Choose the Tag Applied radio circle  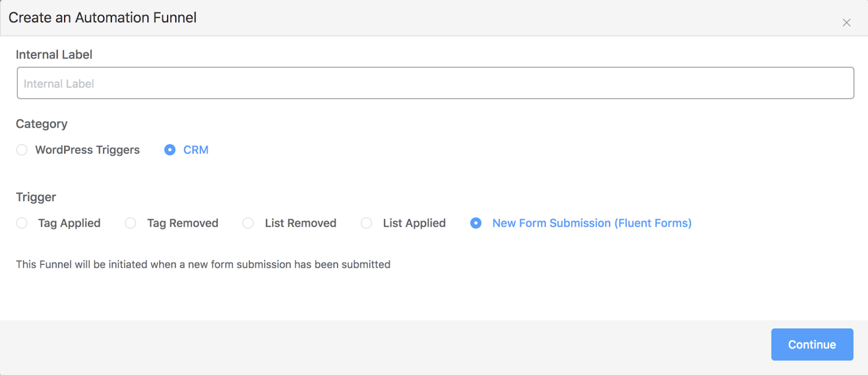point(22,223)
